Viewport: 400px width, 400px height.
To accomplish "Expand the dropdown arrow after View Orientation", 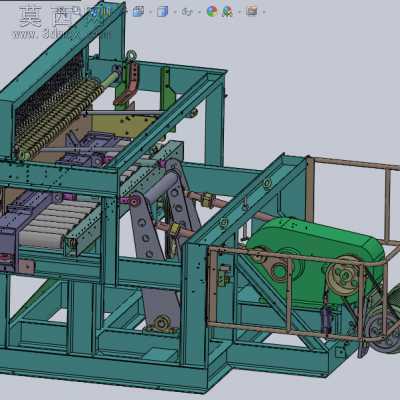I will click(150, 12).
